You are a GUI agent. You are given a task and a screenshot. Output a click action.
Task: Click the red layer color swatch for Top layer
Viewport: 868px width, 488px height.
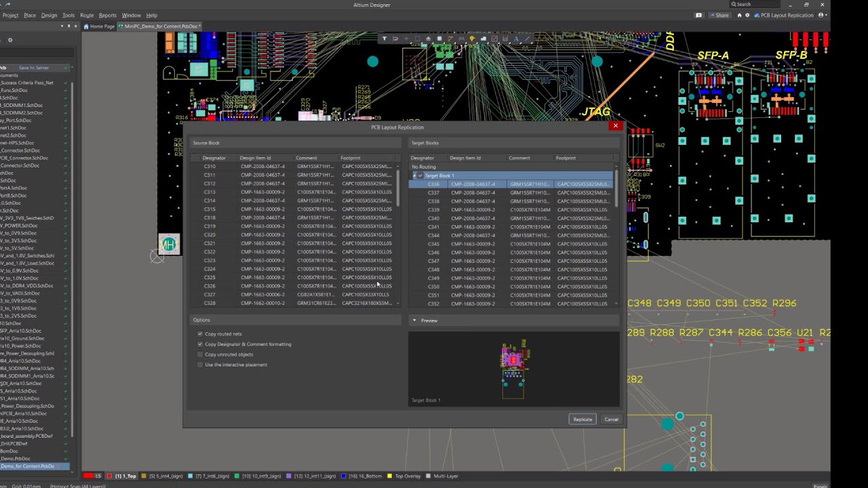(x=109, y=476)
